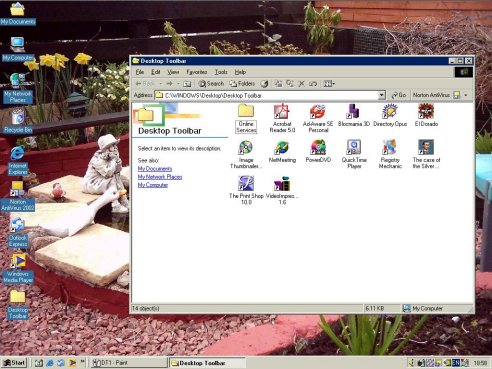Switch to DT1 - Paint taskbar button

pyautogui.click(x=129, y=363)
